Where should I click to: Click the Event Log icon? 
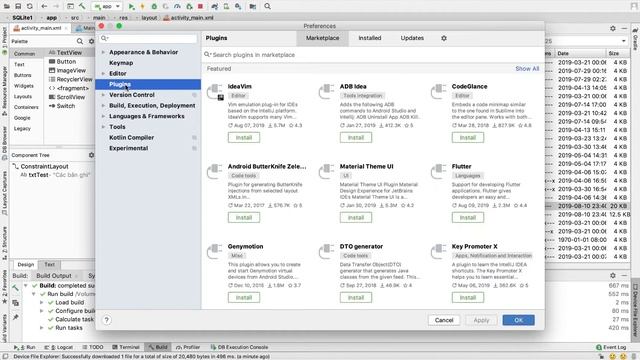599,347
